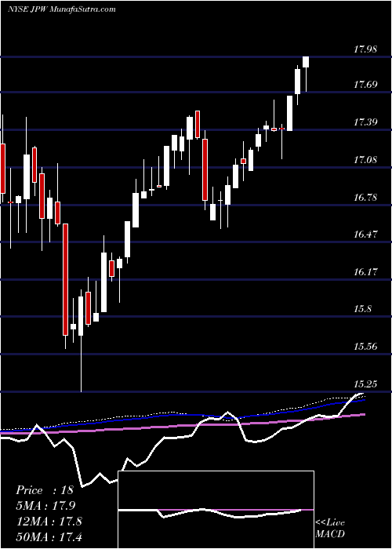Click the 17.98 price axis label
The height and width of the screenshot is (549, 392).
click(365, 49)
